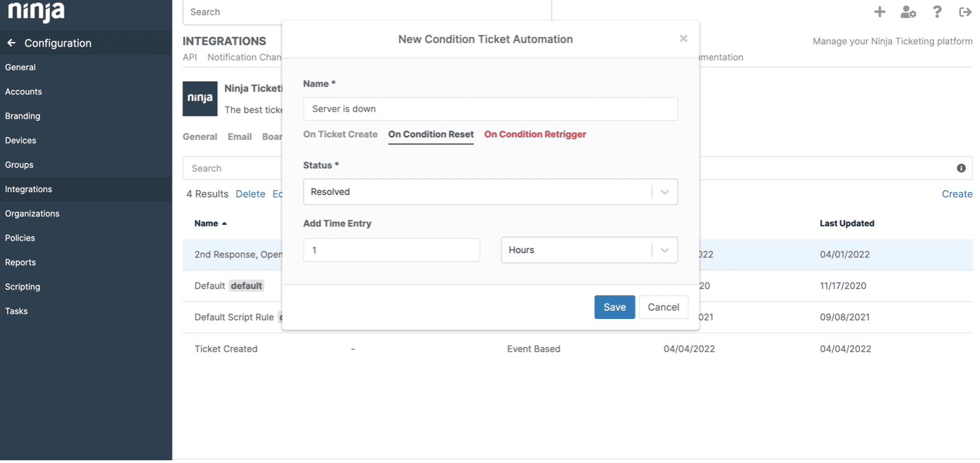Screen dimensions: 980x463
Task: Click the info icon right of search
Action: tap(961, 168)
